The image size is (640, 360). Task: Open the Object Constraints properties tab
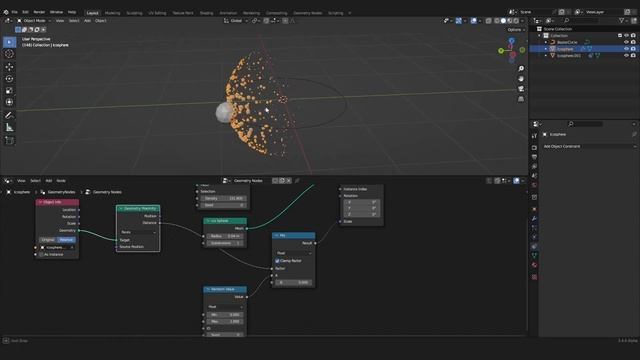pyautogui.click(x=534, y=247)
